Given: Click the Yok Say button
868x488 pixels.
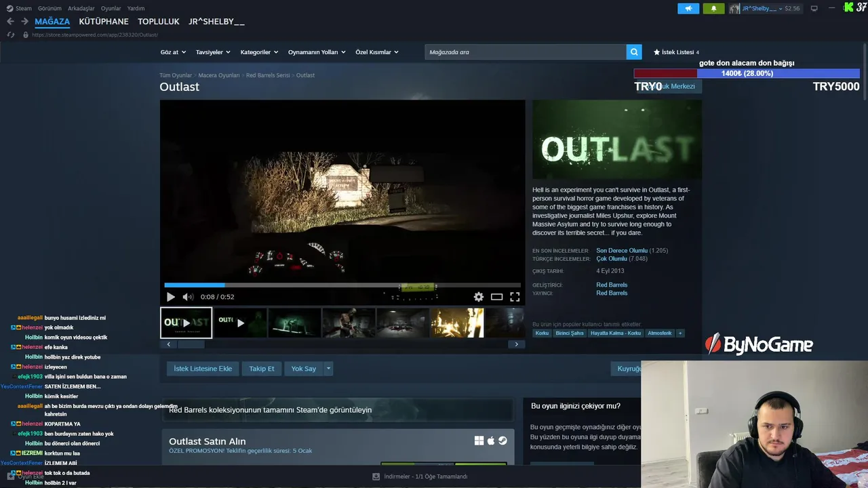Looking at the screenshot, I should (x=304, y=369).
